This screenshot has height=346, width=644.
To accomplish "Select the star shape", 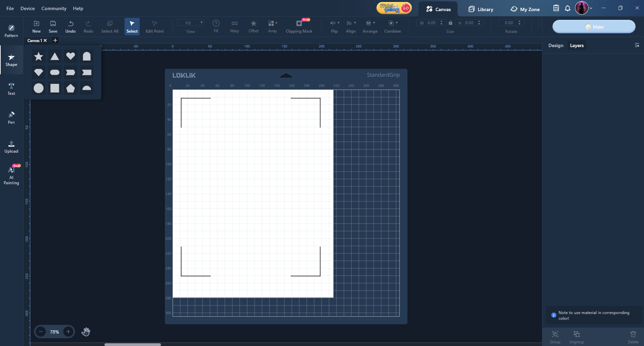I will [39, 56].
